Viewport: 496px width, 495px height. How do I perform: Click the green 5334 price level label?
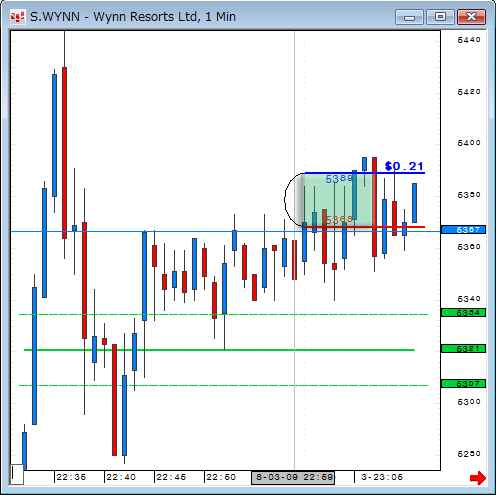click(463, 313)
